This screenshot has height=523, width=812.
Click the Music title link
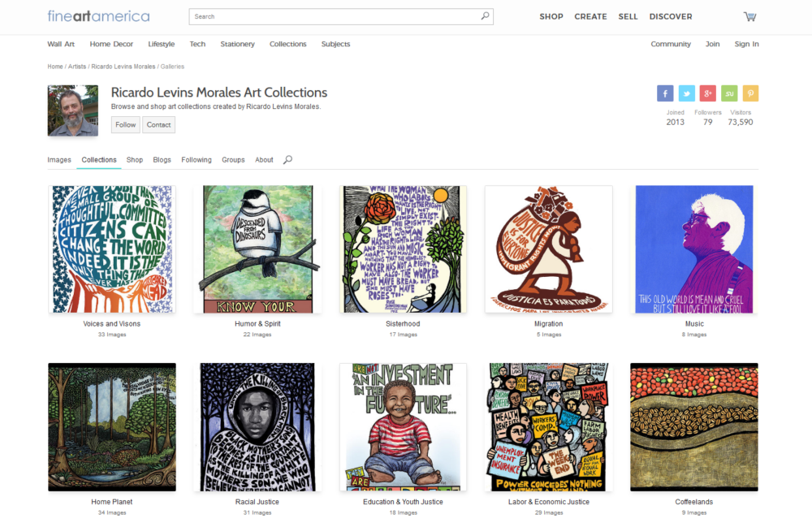[x=694, y=324]
